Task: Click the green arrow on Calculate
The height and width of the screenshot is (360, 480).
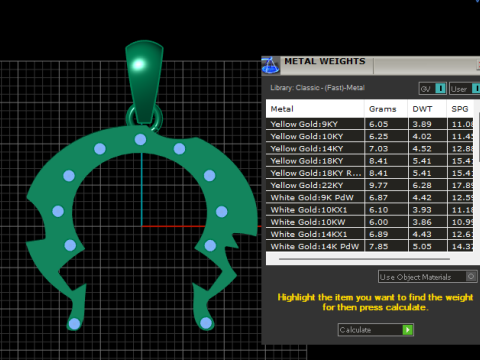Action: point(408,330)
